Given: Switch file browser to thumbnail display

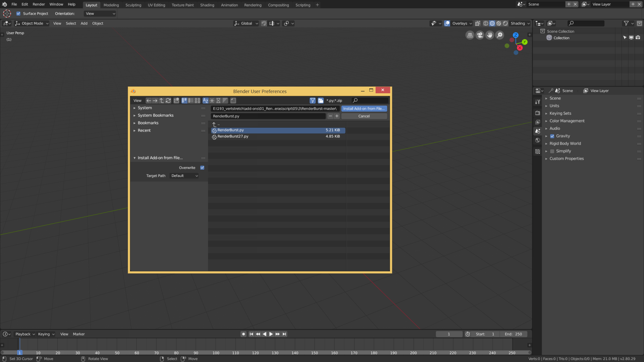Looking at the screenshot, I should coord(198,101).
